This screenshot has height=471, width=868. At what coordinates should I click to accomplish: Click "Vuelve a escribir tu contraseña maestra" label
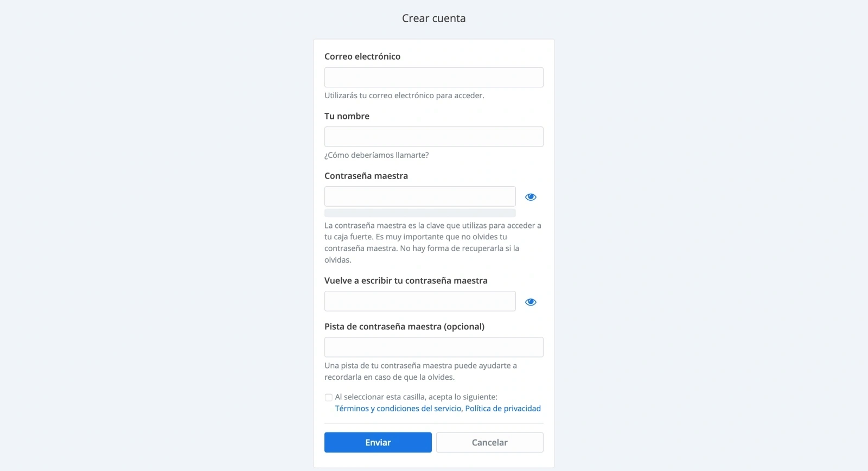(406, 281)
